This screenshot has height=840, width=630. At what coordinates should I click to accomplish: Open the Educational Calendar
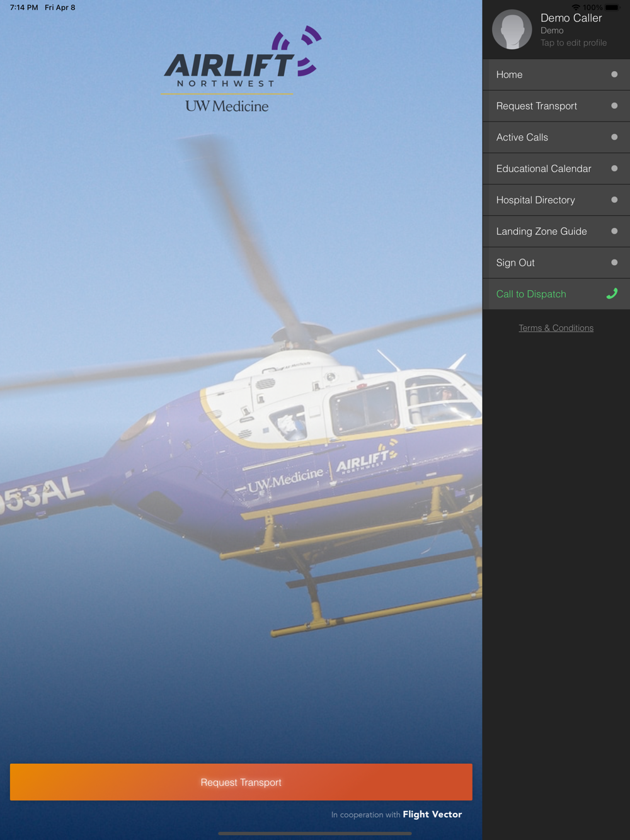tap(556, 169)
